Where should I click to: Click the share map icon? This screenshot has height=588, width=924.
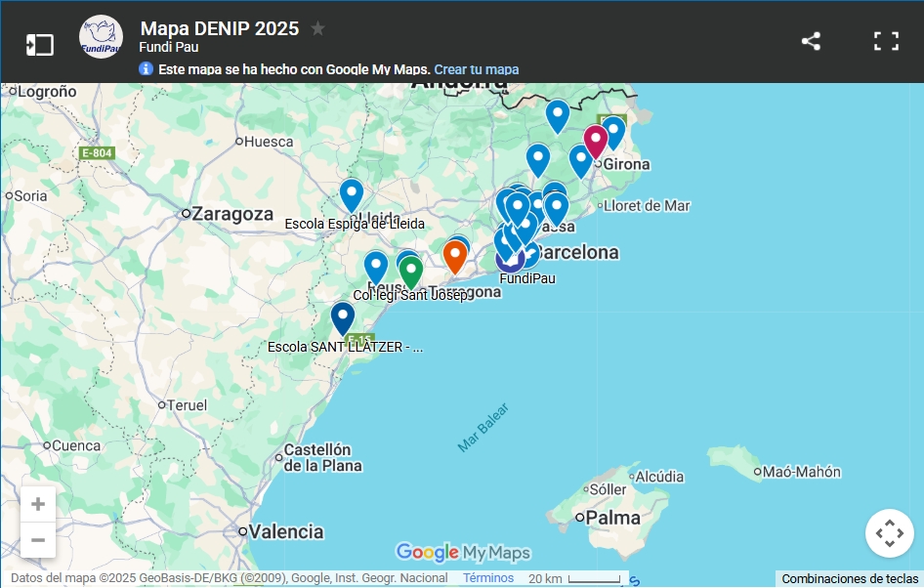[x=811, y=41]
